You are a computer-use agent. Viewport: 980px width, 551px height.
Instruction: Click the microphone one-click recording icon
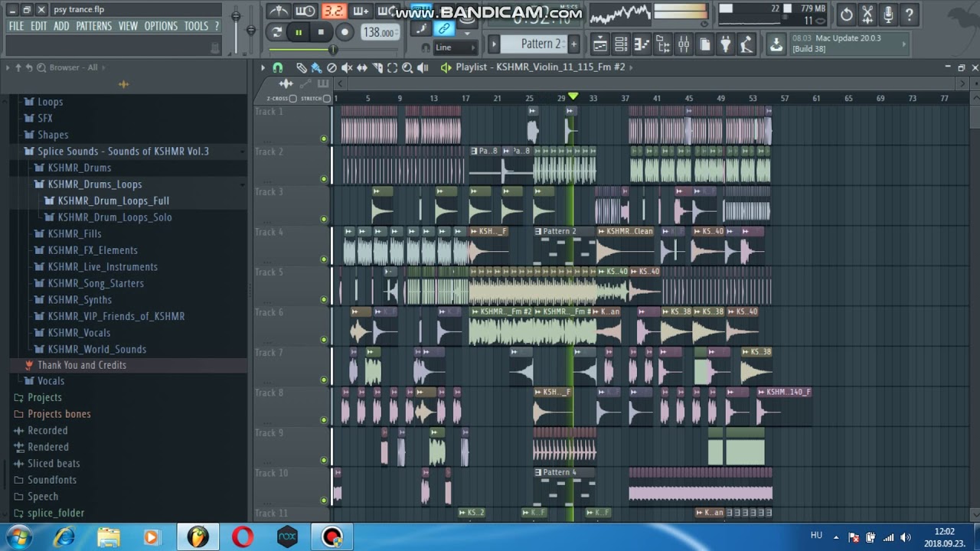(x=888, y=14)
